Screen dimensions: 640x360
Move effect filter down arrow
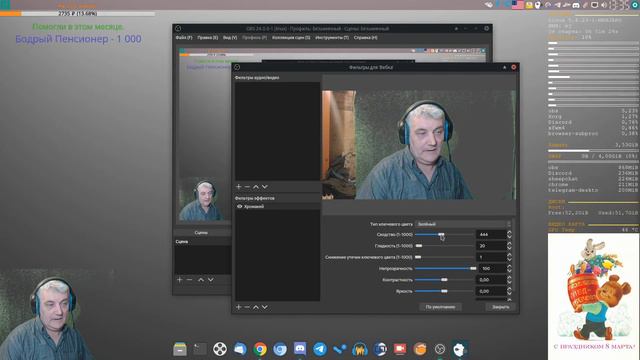265,307
